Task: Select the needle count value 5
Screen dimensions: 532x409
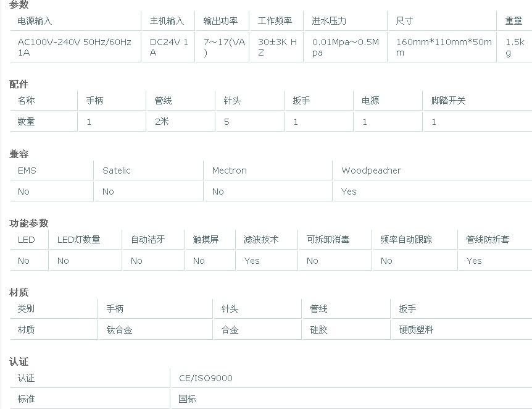Action: [227, 122]
